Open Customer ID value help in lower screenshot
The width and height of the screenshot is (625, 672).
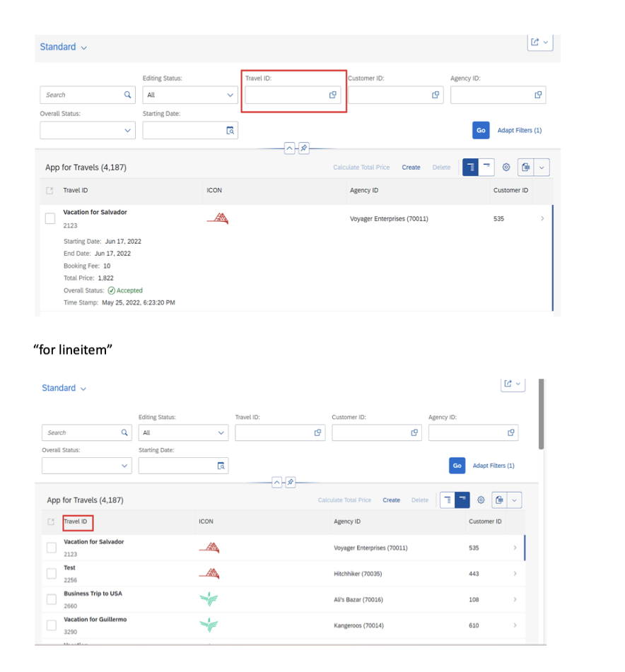click(x=414, y=432)
